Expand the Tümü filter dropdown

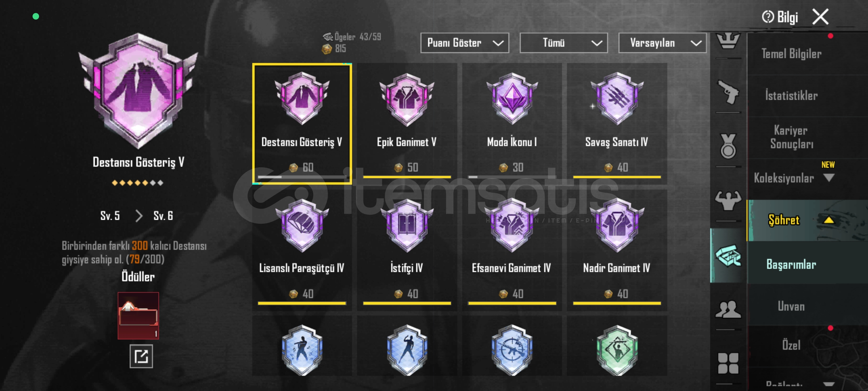point(564,43)
